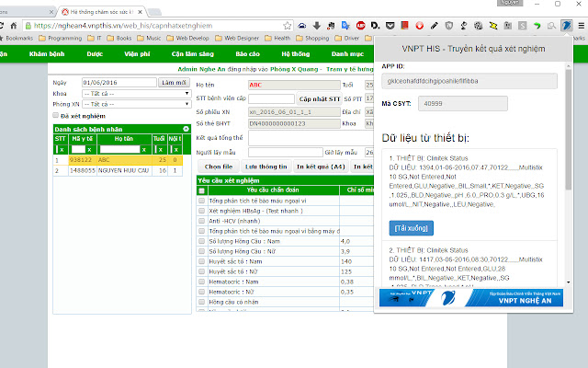Toggle the Đã xét nghiệm checkbox
The width and height of the screenshot is (588, 368).
tap(56, 115)
